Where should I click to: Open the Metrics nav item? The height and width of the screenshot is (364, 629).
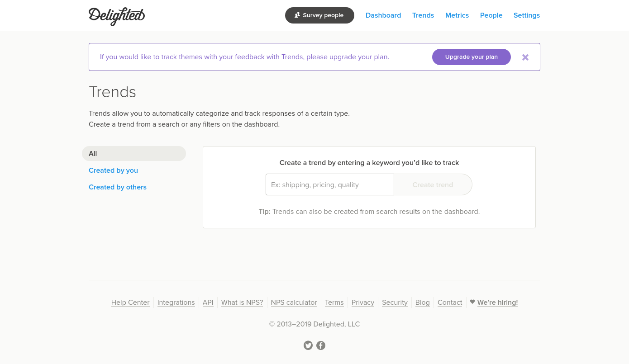pyautogui.click(x=457, y=15)
